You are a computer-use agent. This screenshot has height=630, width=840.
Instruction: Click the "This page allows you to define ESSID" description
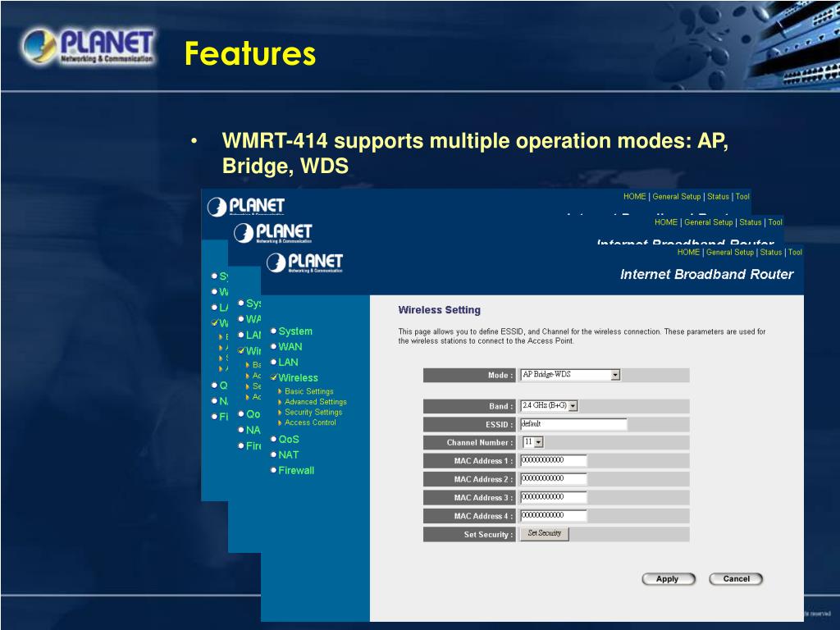[582, 336]
